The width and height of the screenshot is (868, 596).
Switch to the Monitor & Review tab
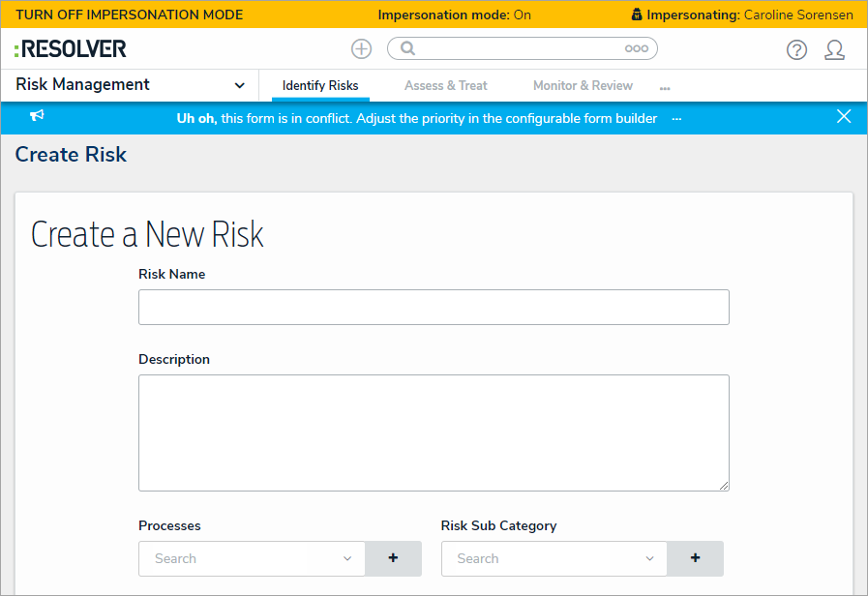pos(583,86)
